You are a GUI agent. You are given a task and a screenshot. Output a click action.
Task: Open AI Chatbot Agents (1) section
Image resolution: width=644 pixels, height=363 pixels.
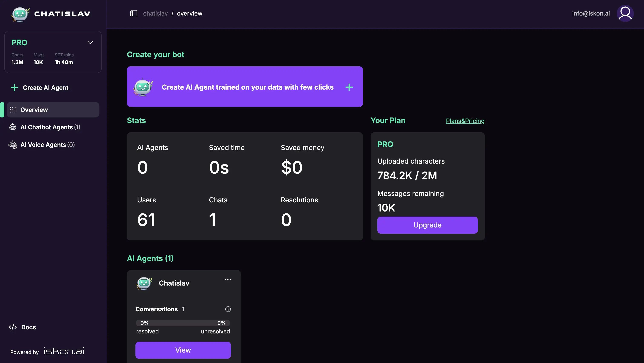[x=50, y=127]
